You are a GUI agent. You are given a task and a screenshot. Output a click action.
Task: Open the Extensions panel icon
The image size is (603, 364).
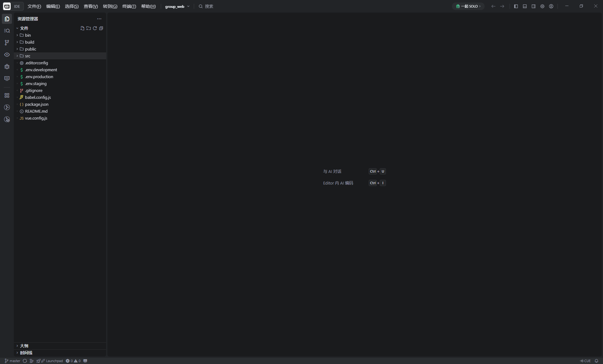coord(7,95)
